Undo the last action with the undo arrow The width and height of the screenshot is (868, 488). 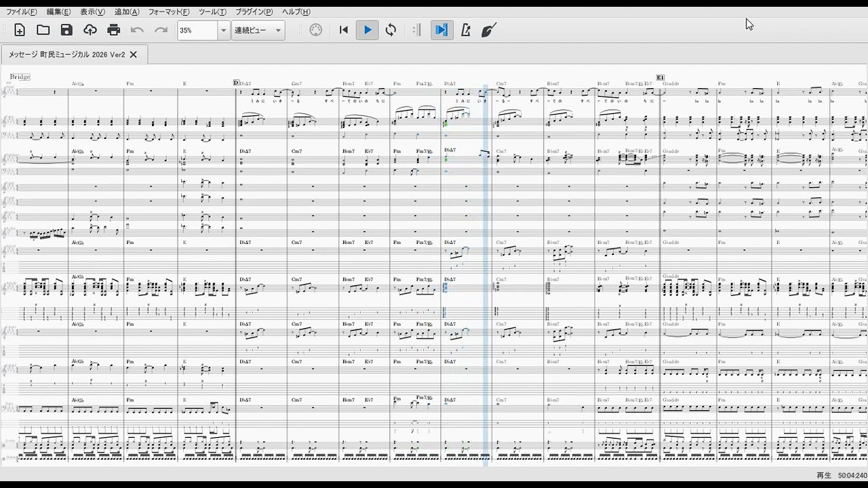click(138, 30)
